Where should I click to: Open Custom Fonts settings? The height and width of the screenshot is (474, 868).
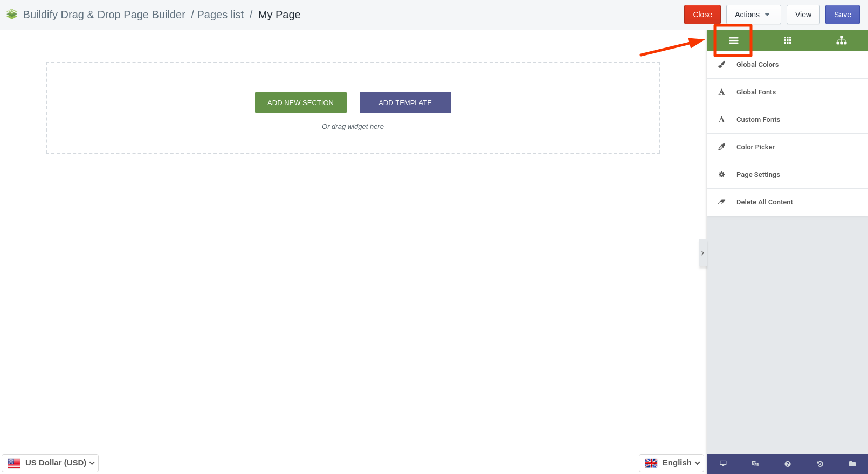click(x=787, y=120)
